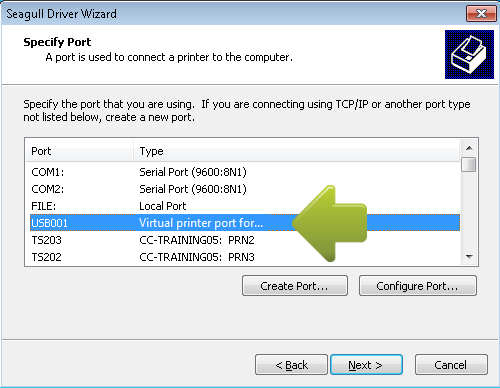Click 'Virtual printer port for...' type text
Screen dimensions: 500x388
point(201,223)
